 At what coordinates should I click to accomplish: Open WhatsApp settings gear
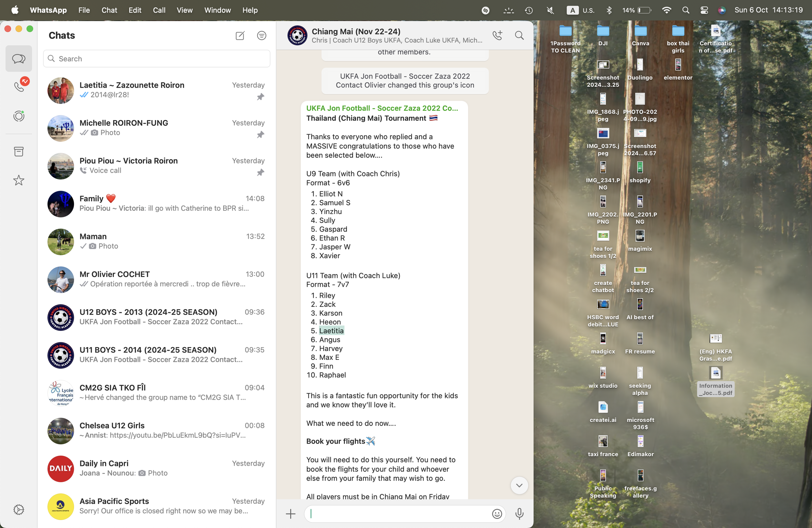coord(19,509)
